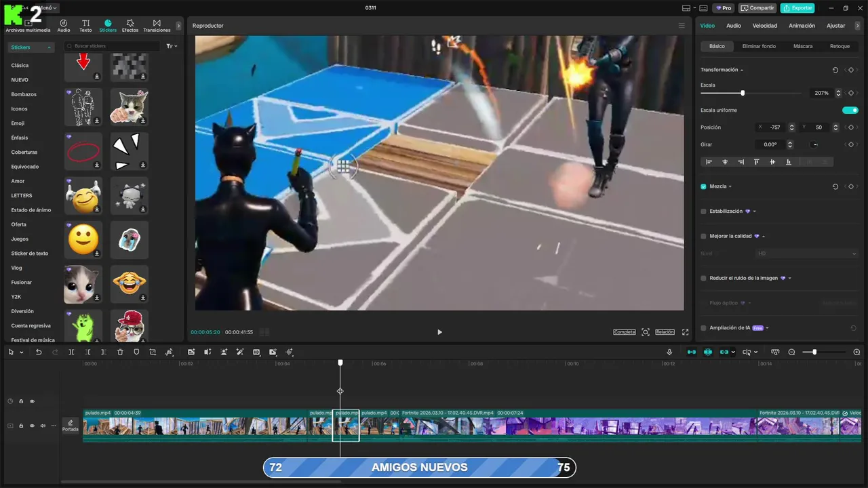Click the Completa preview quality button
The width and height of the screenshot is (868, 488).
pos(625,332)
